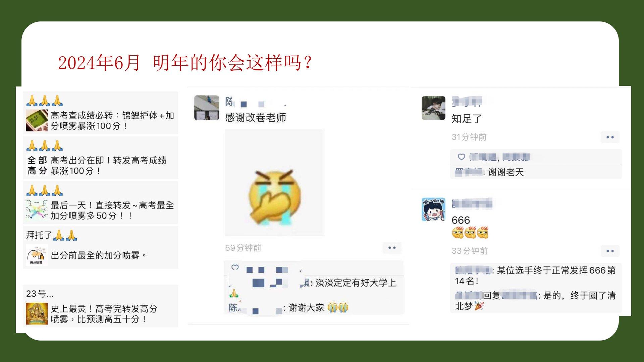The height and width of the screenshot is (362, 644).
Task: Open the avatar of the 知足了 poster
Action: pyautogui.click(x=433, y=108)
